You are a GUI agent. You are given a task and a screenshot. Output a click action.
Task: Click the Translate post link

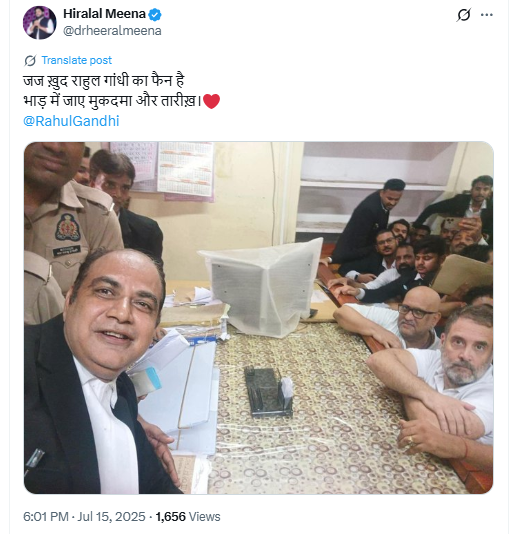[x=76, y=60]
